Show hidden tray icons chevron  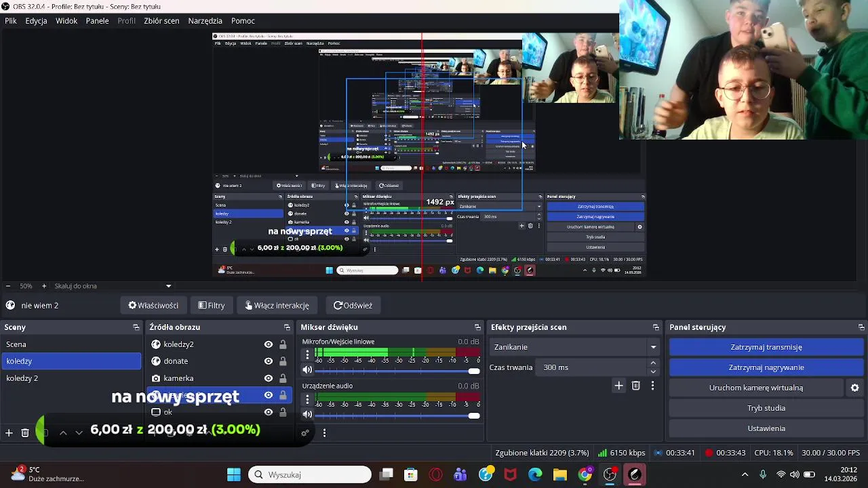pos(745,474)
